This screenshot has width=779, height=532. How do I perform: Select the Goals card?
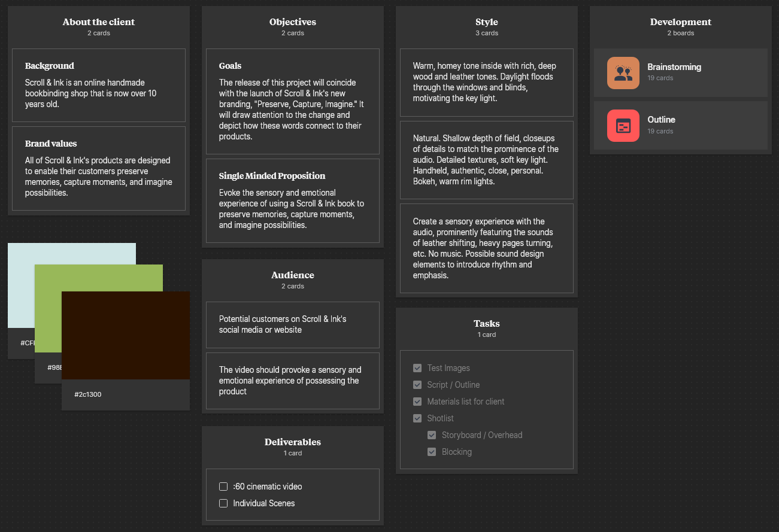coord(293,102)
